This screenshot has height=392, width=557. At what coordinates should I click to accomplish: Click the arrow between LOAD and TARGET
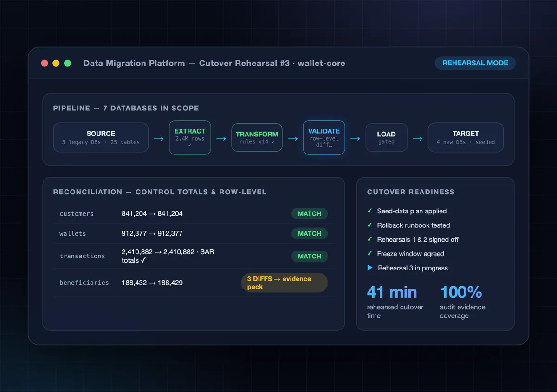point(418,138)
